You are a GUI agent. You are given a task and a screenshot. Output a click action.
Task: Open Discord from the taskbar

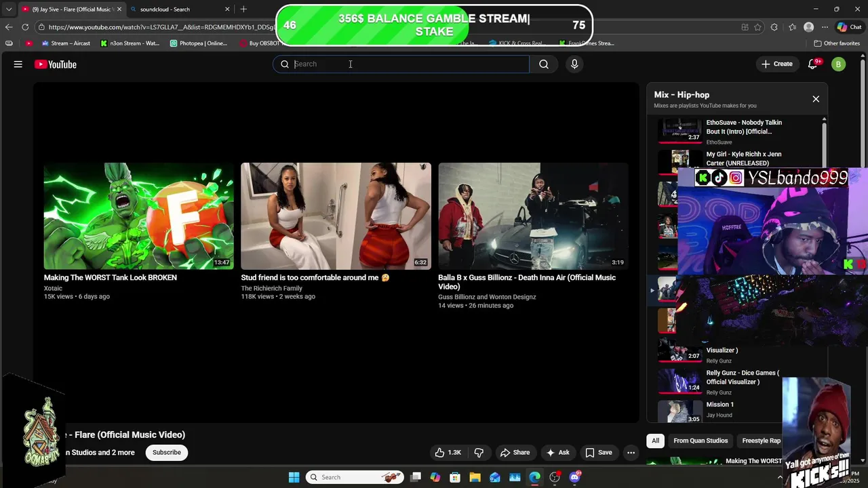[575, 477]
